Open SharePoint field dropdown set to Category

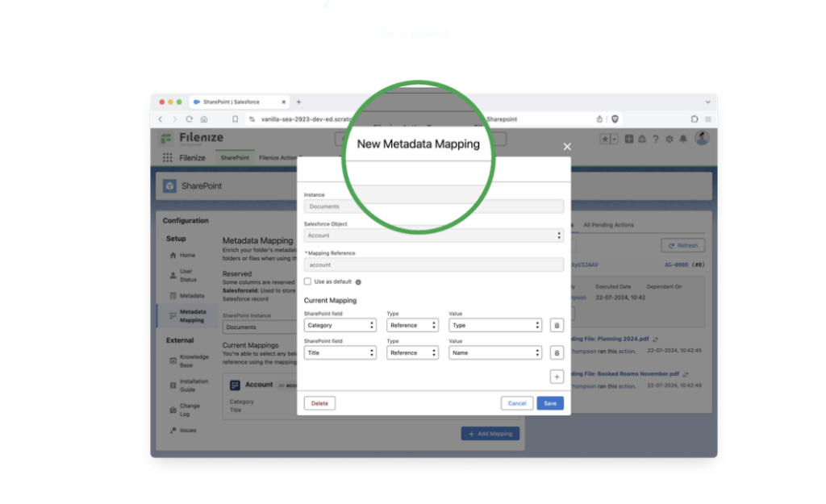pos(340,325)
